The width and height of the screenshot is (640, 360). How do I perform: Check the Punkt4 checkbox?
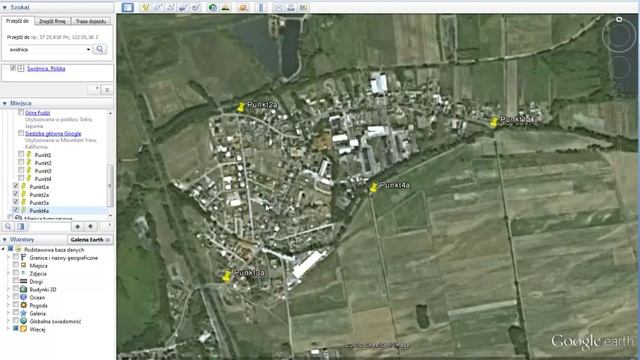coord(21,178)
